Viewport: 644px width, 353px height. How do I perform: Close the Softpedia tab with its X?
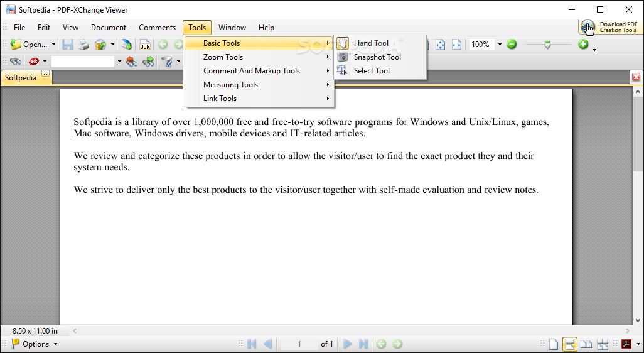[x=46, y=73]
